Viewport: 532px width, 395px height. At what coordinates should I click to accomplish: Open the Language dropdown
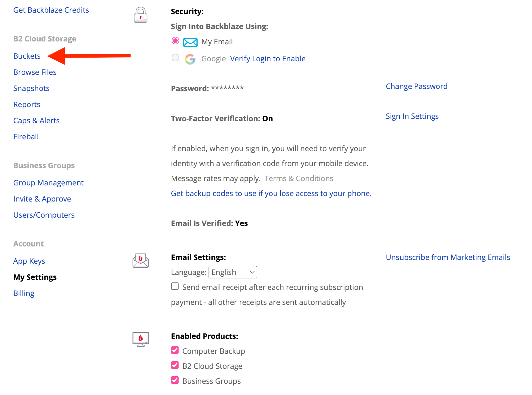[x=233, y=272]
